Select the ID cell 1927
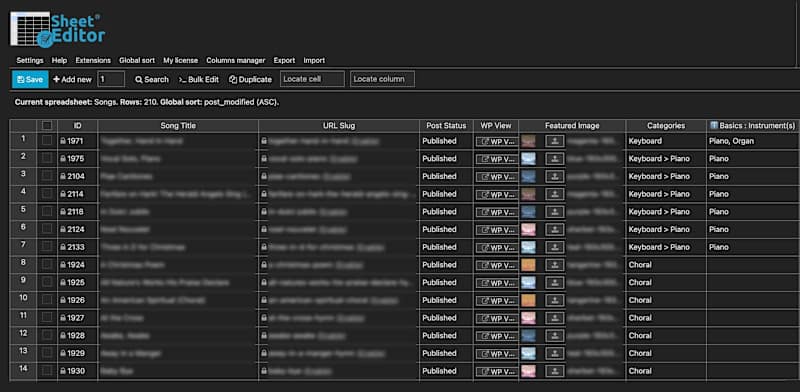800x392 pixels. pyautogui.click(x=78, y=318)
